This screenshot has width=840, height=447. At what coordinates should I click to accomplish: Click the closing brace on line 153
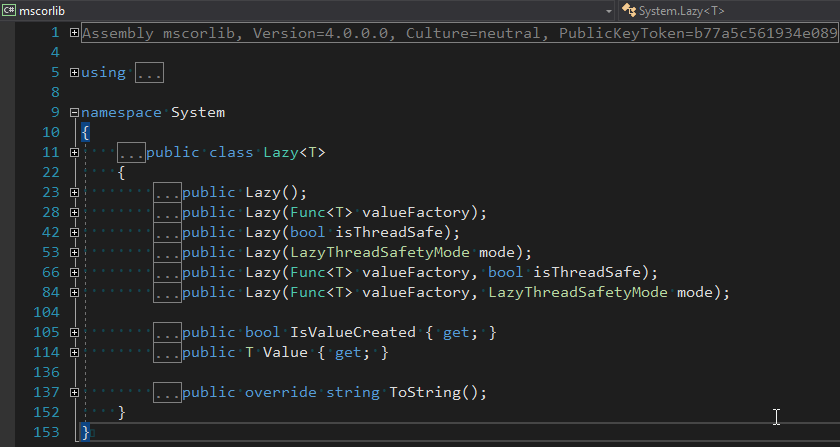(86, 432)
